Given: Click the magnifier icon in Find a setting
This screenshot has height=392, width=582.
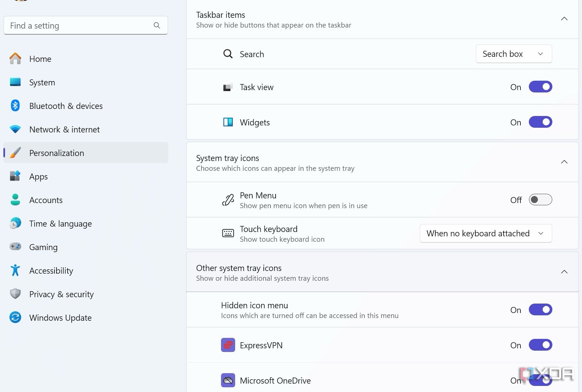Looking at the screenshot, I should point(157,26).
